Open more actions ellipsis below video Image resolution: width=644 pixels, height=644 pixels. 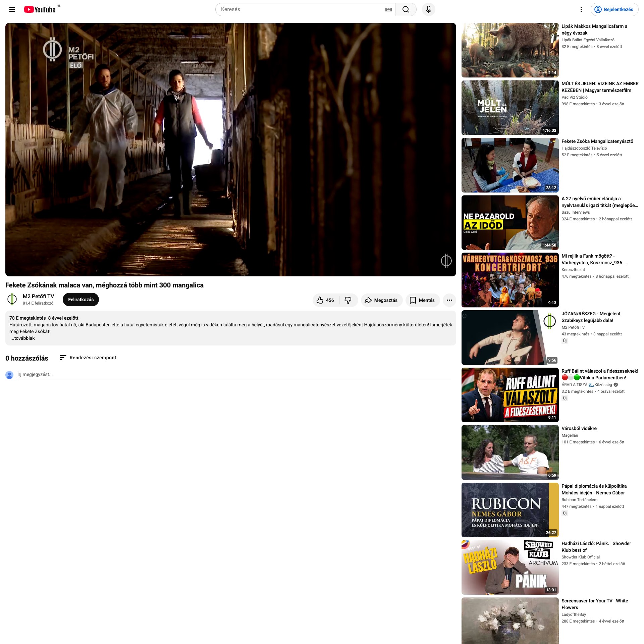point(449,300)
